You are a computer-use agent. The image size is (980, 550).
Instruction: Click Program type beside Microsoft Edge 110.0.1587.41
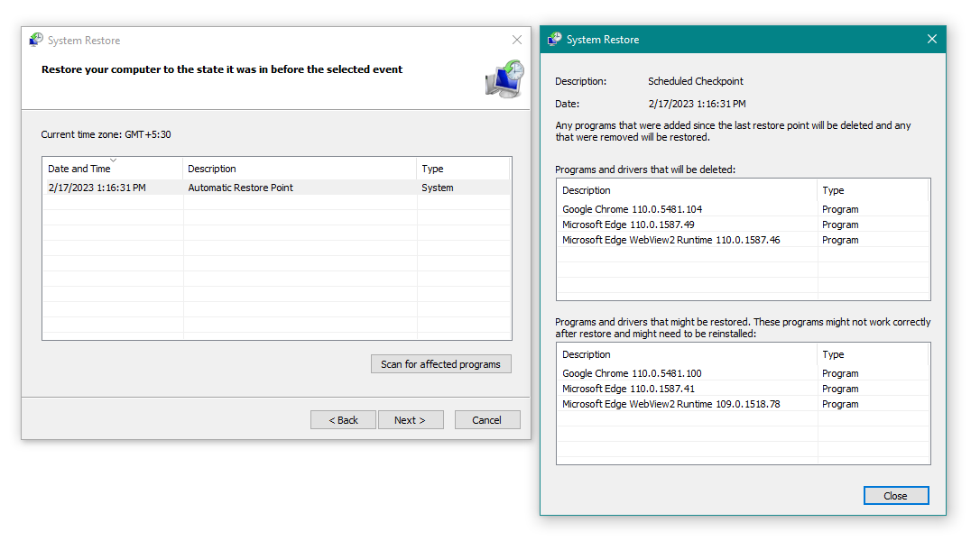(840, 389)
